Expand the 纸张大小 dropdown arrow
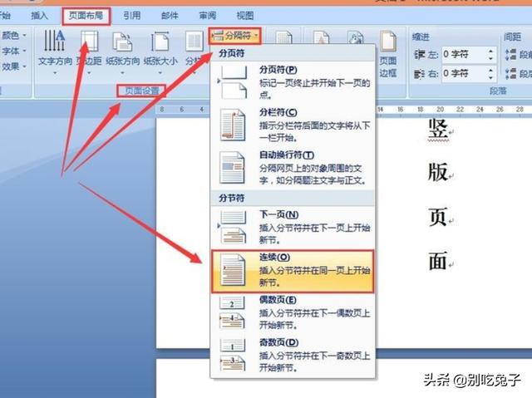The image size is (532, 398). (160, 73)
